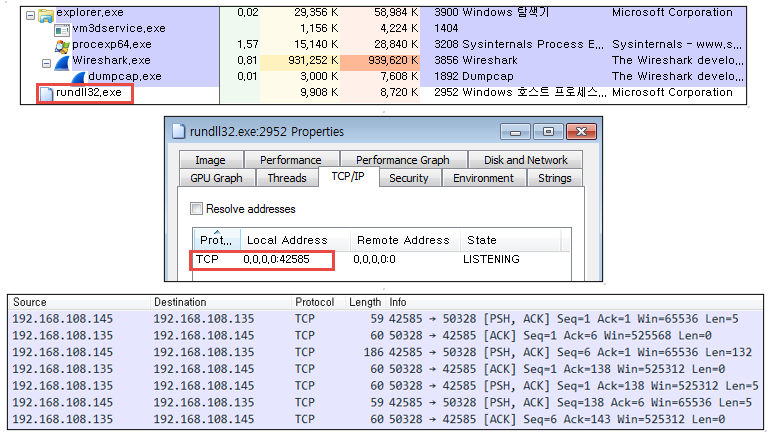Click the explorer.exe folder icon
Image resolution: width=768 pixels, height=434 pixels.
coord(46,16)
